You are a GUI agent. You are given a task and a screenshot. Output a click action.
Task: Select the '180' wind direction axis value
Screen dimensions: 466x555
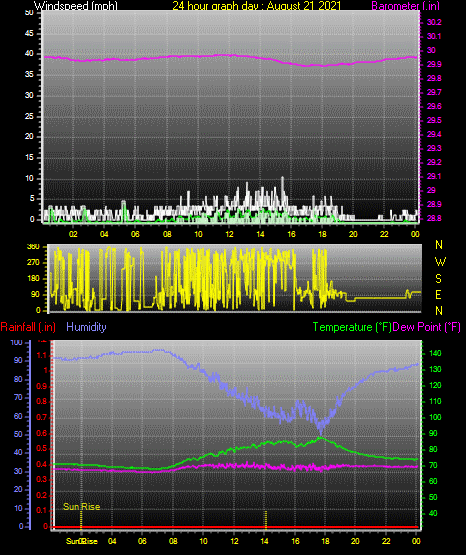(33, 279)
